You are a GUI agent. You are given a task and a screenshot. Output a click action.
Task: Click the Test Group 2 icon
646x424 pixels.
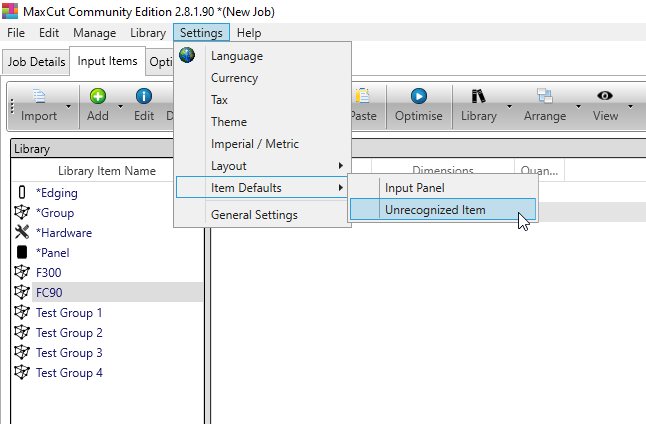pyautogui.click(x=22, y=332)
